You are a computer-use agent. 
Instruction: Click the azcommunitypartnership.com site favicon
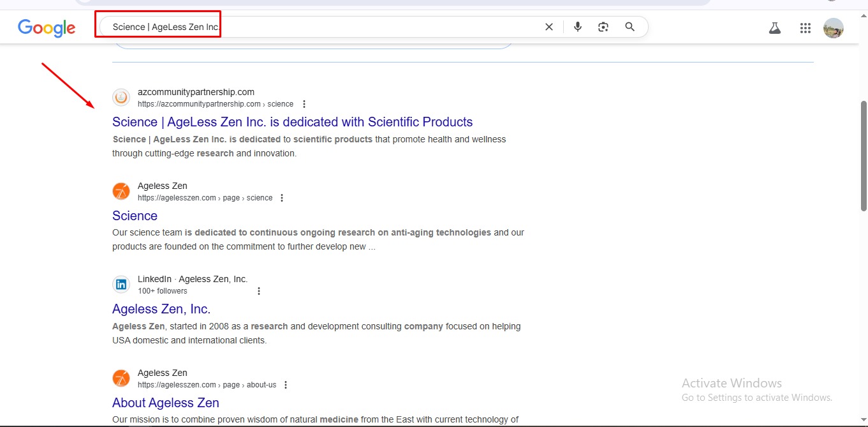[121, 98]
